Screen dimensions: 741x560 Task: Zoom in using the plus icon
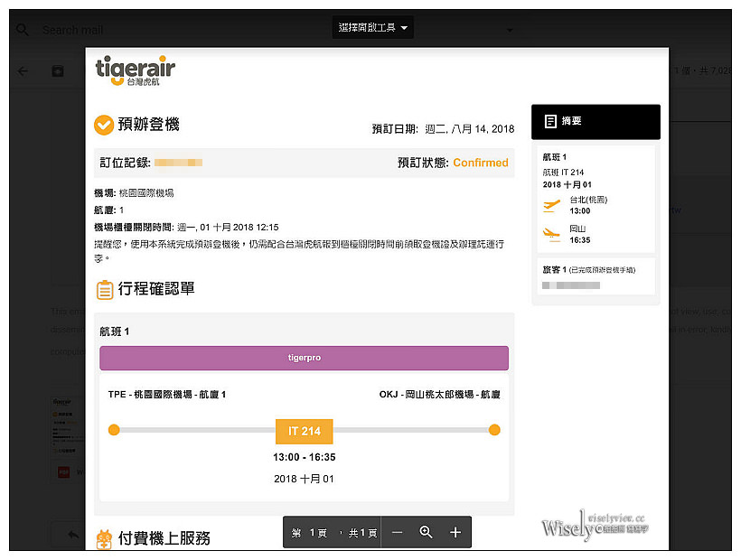[x=455, y=533]
